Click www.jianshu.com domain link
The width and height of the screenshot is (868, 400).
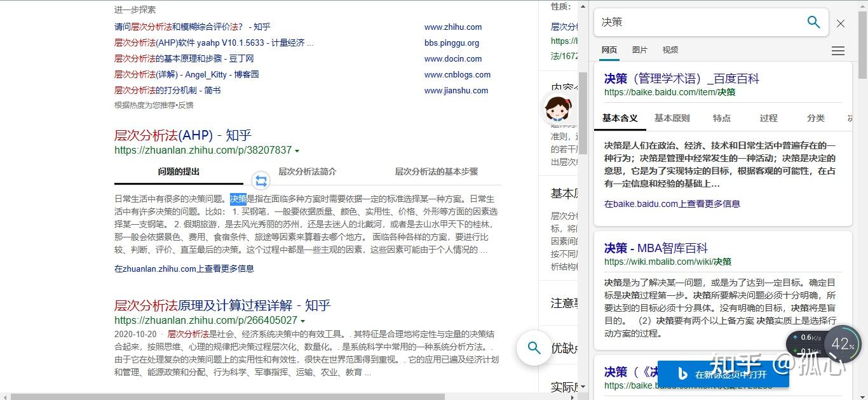pos(456,90)
